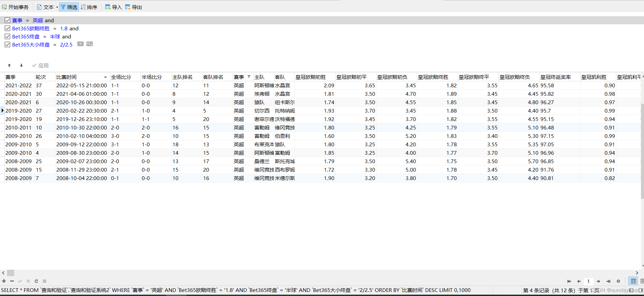Click the add filter group parentheses icon
The height and width of the screenshot is (296, 644).
click(89, 44)
